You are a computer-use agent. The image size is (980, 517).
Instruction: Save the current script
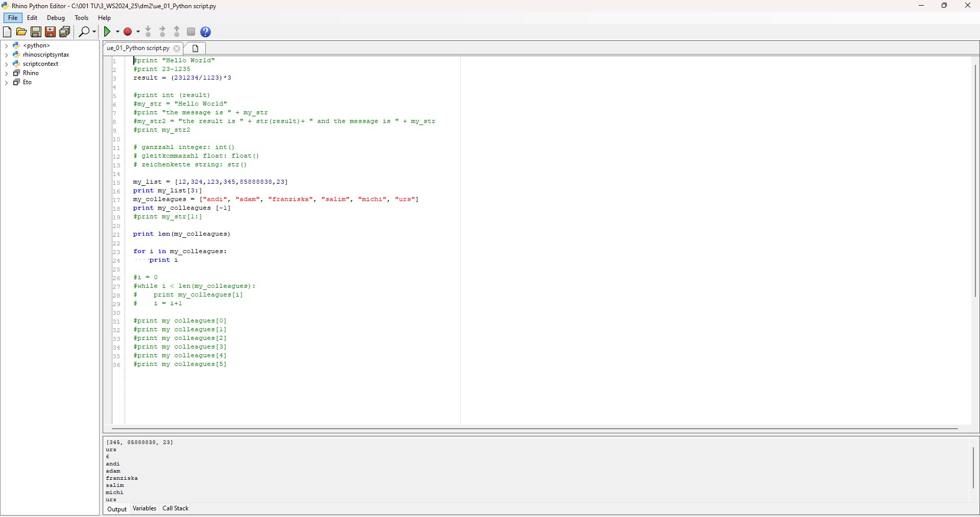36,32
